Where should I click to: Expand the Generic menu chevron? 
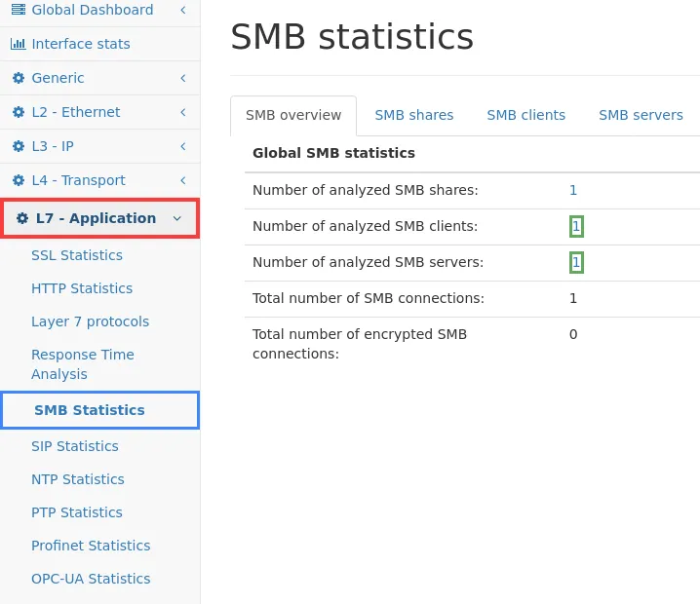[182, 78]
